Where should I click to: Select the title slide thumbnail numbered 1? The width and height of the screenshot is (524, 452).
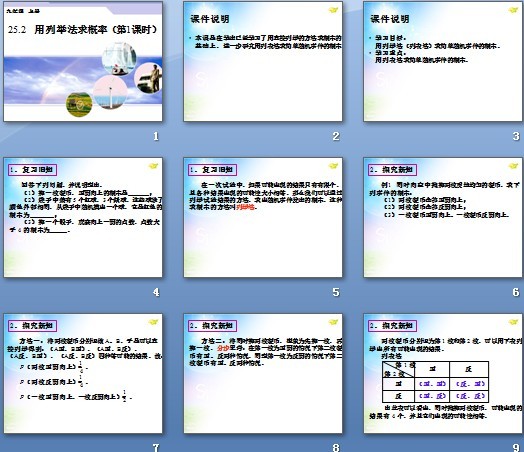coord(83,61)
